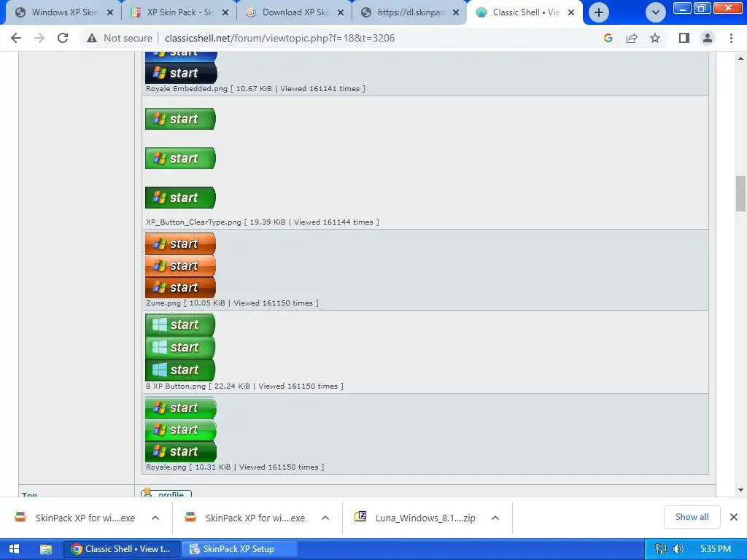This screenshot has width=747, height=560.
Task: Click the volume speaker tray icon
Action: click(678, 549)
